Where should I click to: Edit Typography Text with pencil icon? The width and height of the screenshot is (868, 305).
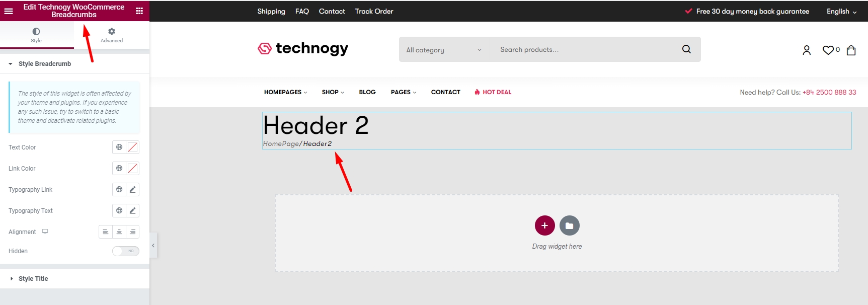point(133,211)
